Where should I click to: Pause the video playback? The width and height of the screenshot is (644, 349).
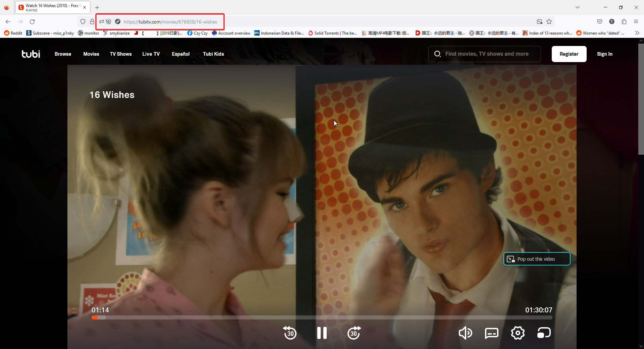[322, 333]
